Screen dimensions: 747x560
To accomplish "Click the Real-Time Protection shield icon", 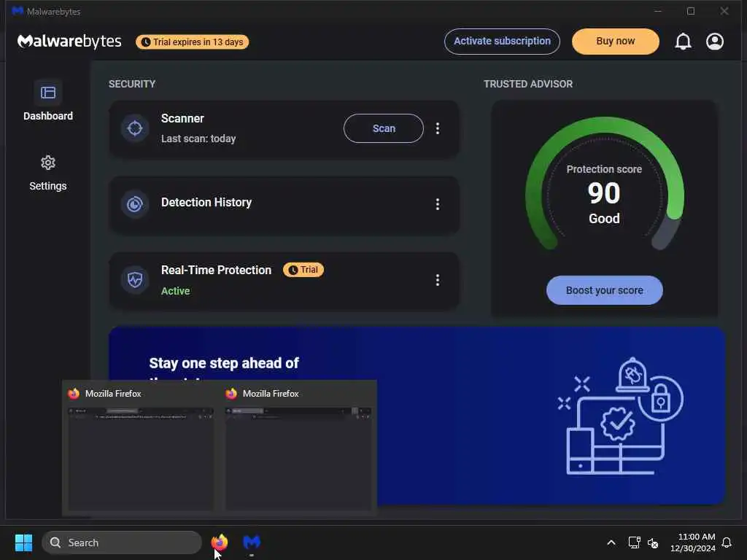I will [x=135, y=279].
